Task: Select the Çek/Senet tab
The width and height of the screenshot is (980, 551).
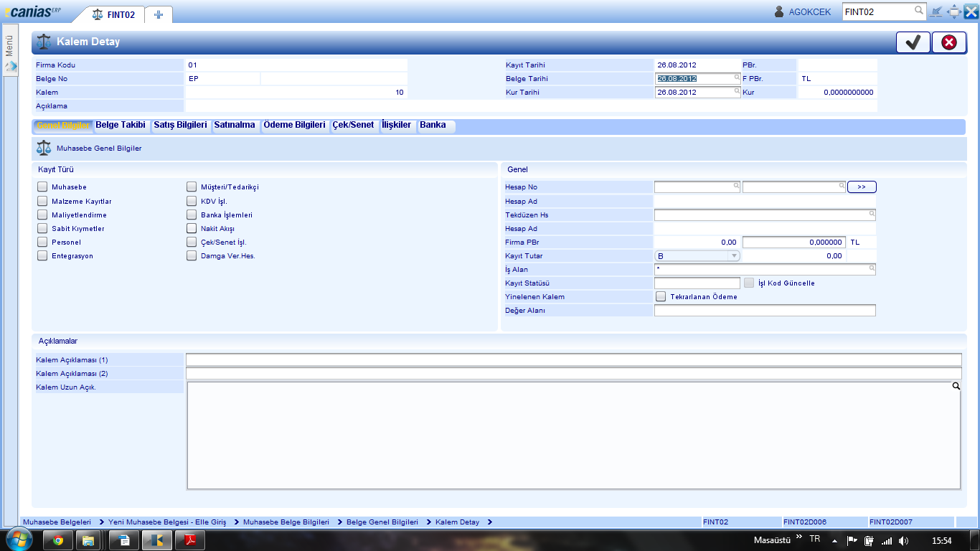Action: (353, 126)
